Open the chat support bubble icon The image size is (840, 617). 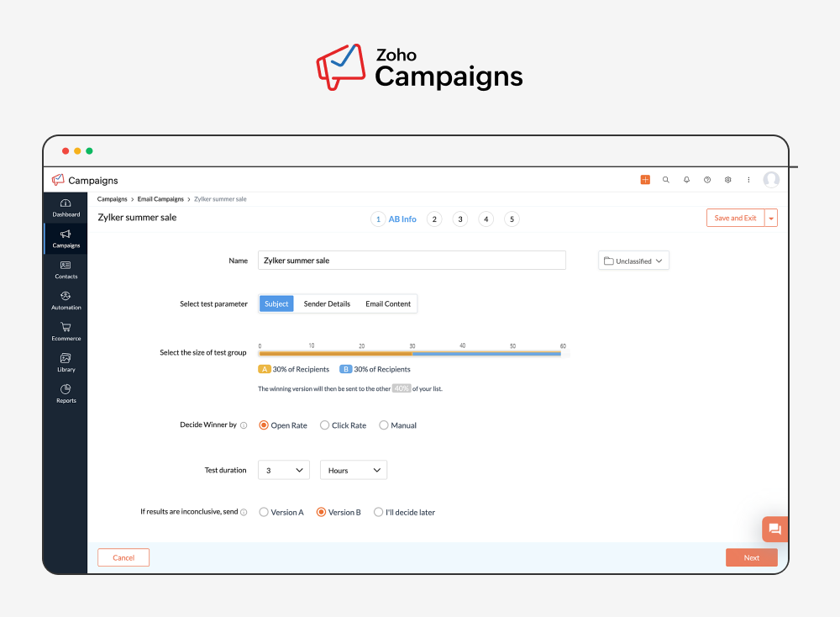[774, 529]
